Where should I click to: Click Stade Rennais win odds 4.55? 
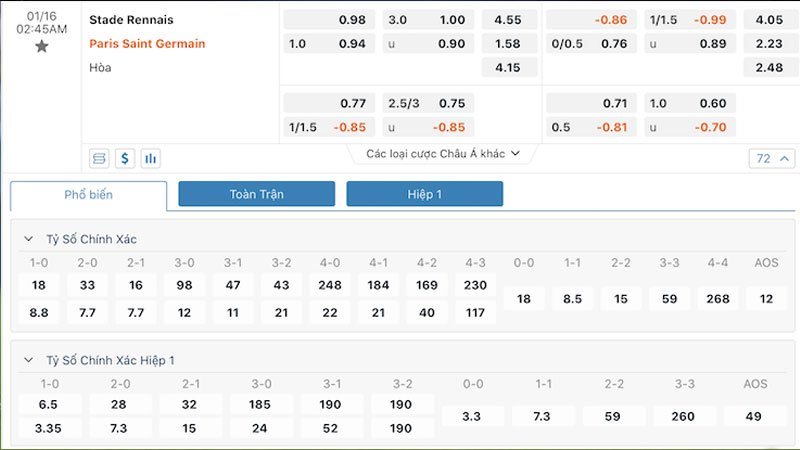[x=509, y=19]
